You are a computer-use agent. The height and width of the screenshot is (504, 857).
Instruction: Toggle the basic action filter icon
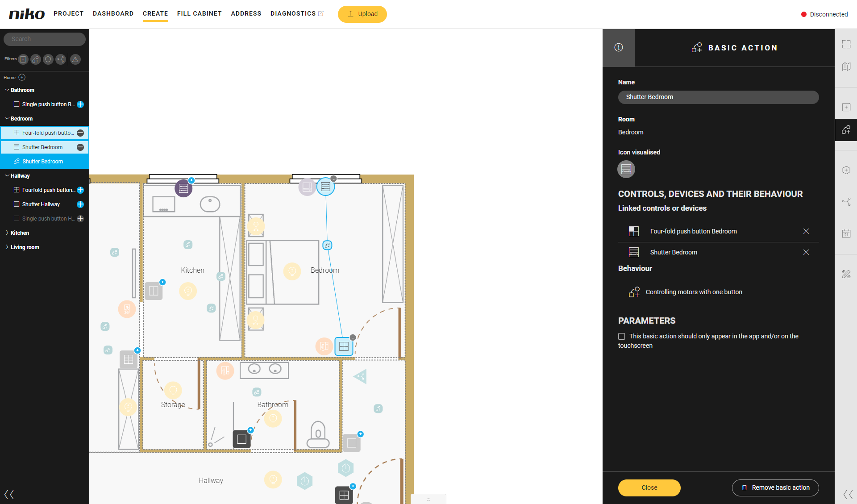pos(36,59)
